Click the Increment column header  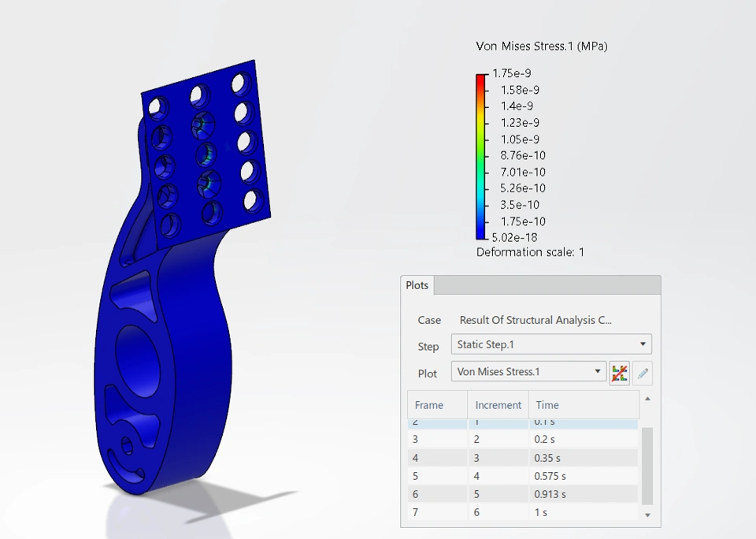point(498,405)
